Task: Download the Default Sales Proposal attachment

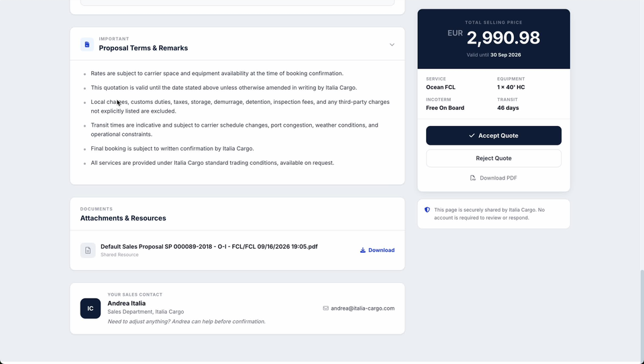Action: (x=377, y=250)
